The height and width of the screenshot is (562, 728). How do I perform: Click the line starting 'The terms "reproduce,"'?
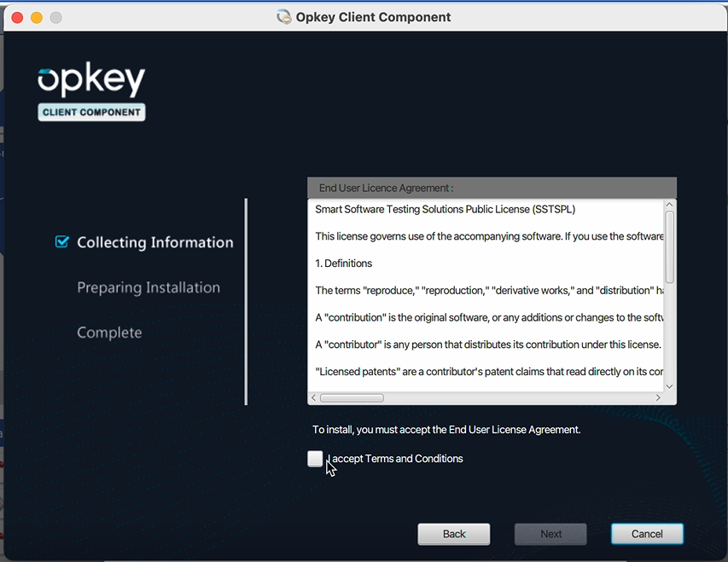[489, 291]
